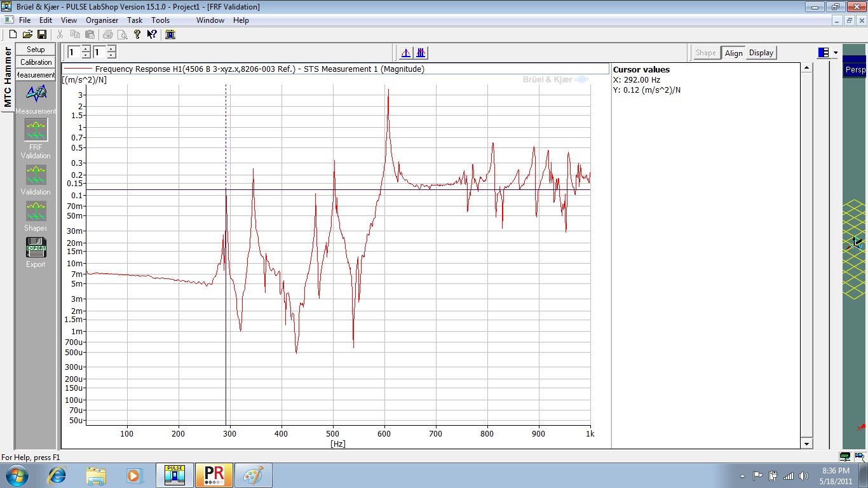Click the first number field showing 1

pos(74,52)
